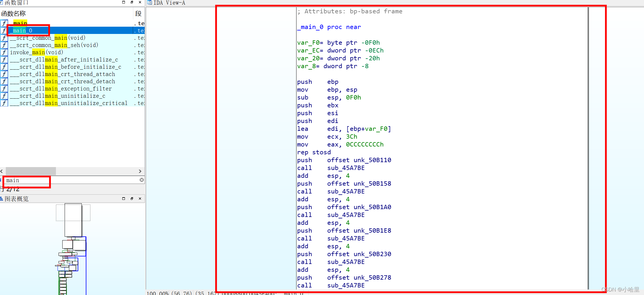Click the function icon beside __scrt_common_main(void)
The height and width of the screenshot is (295, 644).
[4, 38]
